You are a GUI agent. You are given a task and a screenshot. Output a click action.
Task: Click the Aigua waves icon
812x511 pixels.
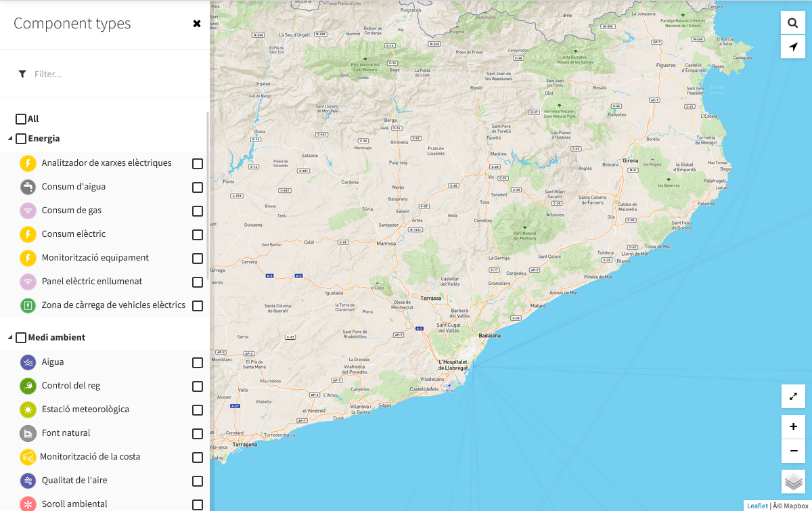coord(28,362)
